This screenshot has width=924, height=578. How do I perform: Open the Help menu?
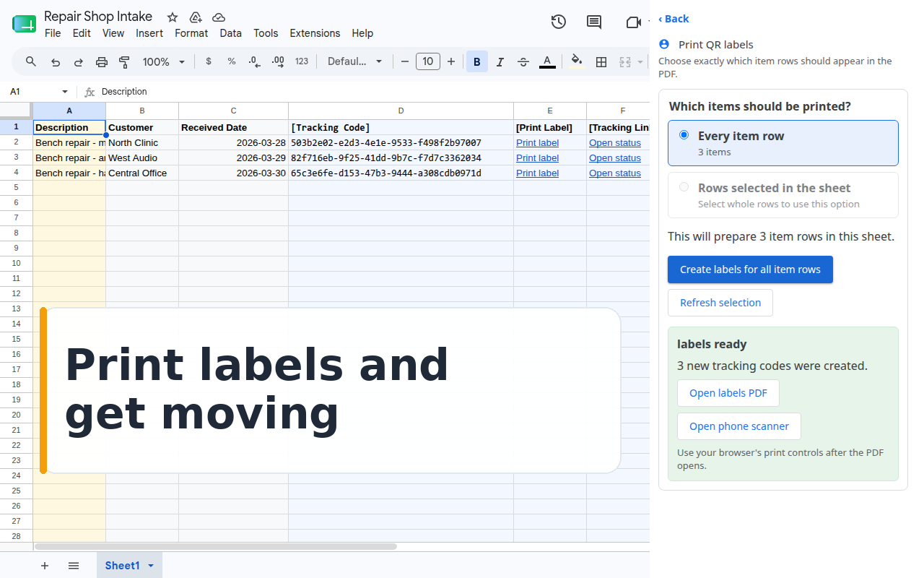point(362,33)
